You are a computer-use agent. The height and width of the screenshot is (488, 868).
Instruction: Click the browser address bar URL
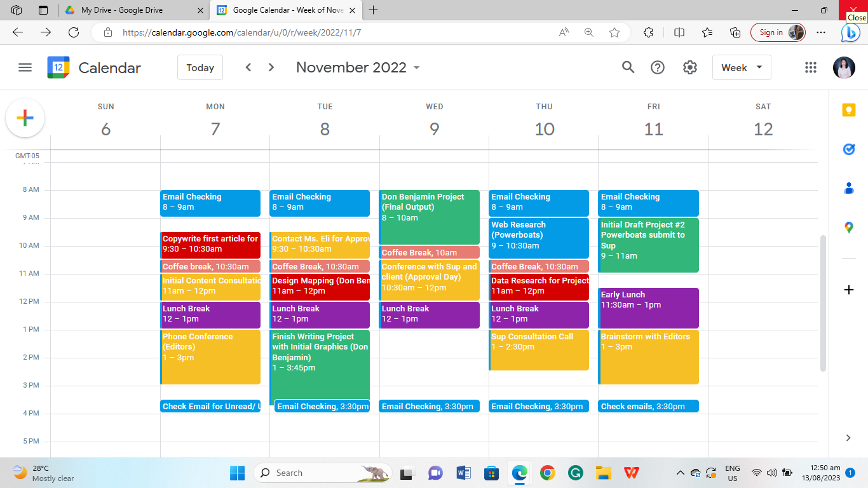click(x=241, y=32)
